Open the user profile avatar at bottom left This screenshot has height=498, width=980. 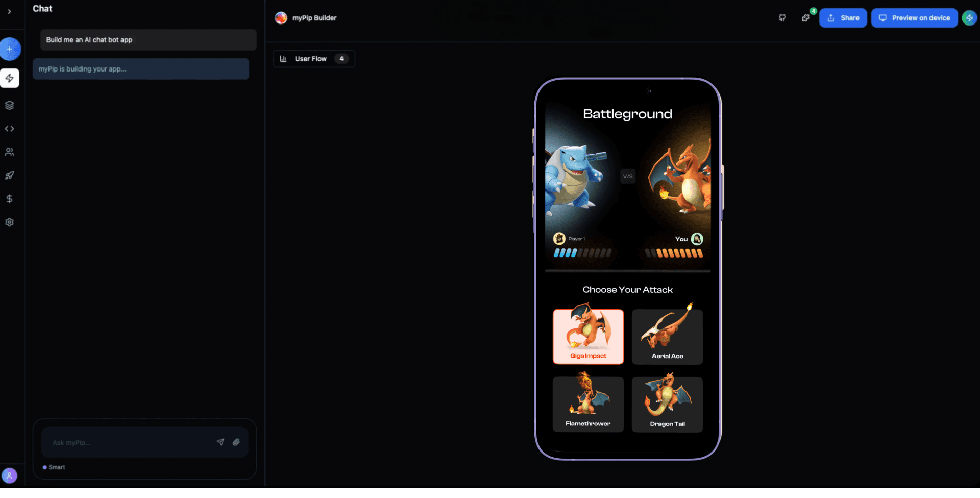click(x=9, y=476)
